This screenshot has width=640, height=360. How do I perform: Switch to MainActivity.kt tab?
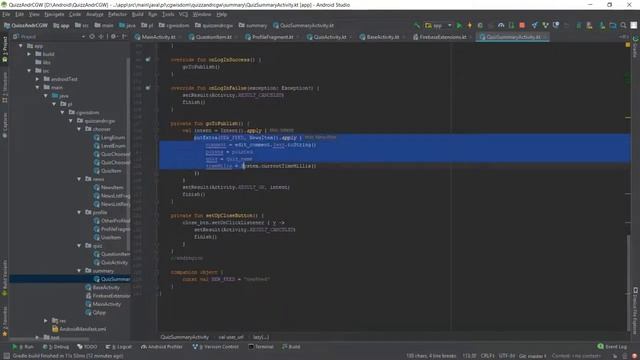(x=158, y=37)
